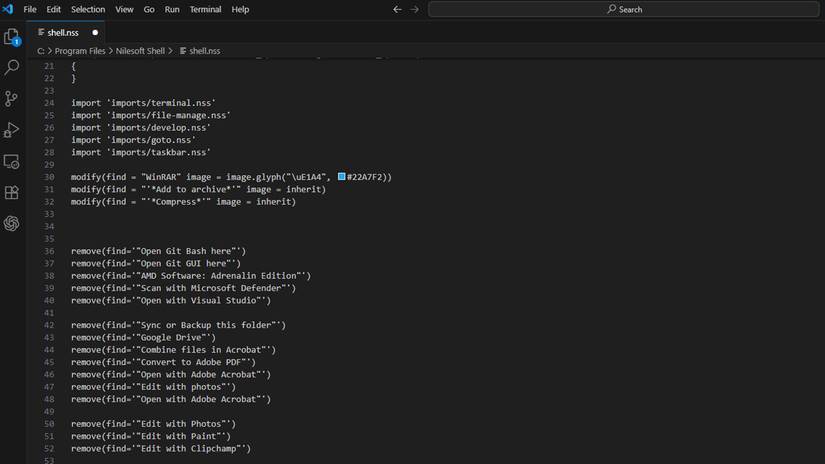Click the shell.nss tab file icon
Screen dimensions: 825x464
coord(41,33)
